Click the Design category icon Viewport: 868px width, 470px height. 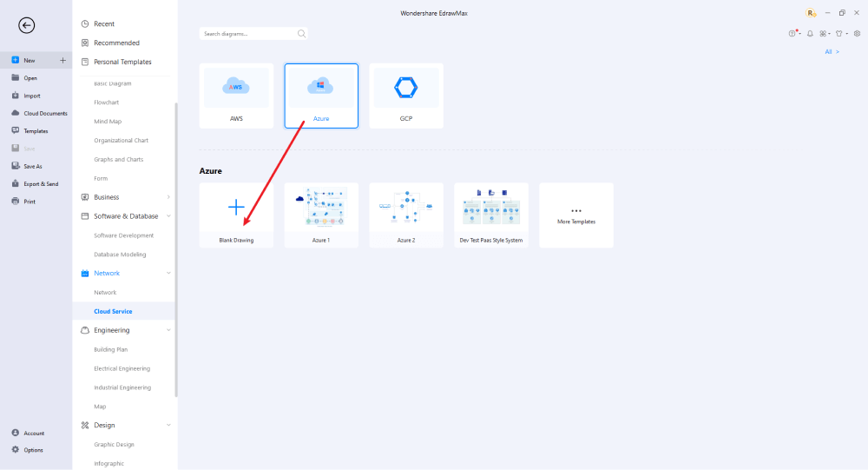[x=85, y=425]
